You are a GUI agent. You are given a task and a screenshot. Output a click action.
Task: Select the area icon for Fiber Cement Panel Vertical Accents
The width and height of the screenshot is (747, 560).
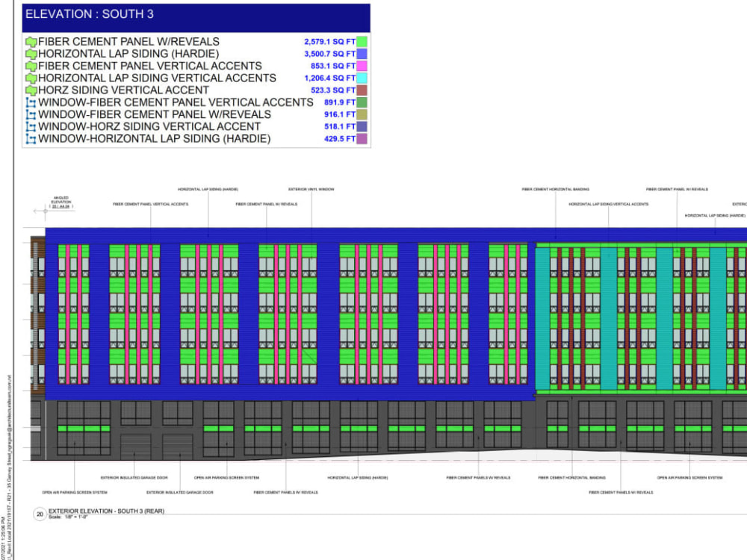pyautogui.click(x=31, y=66)
